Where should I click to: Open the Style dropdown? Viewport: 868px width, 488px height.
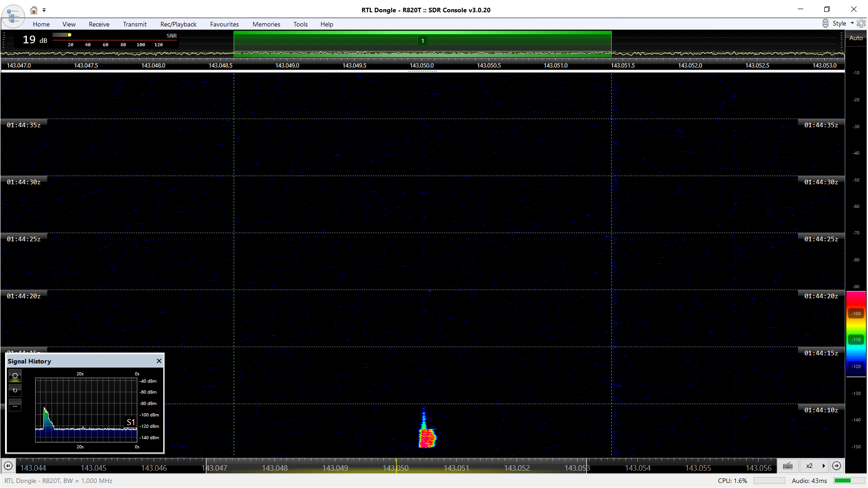coord(842,23)
